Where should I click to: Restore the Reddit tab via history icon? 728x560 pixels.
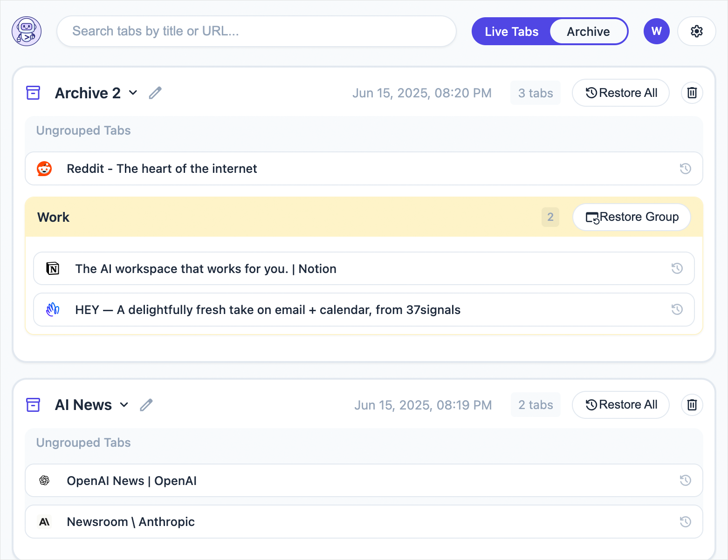[685, 169]
